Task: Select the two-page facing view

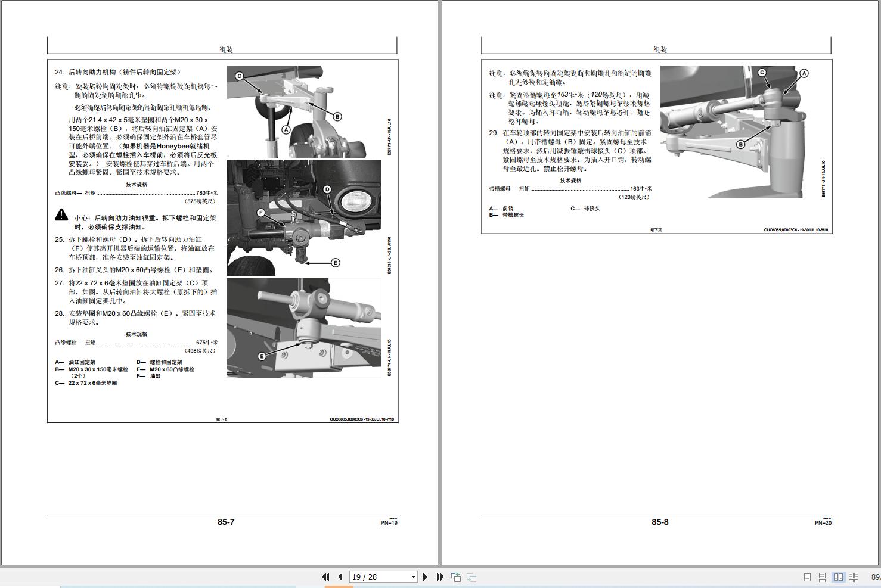Action: pyautogui.click(x=838, y=577)
